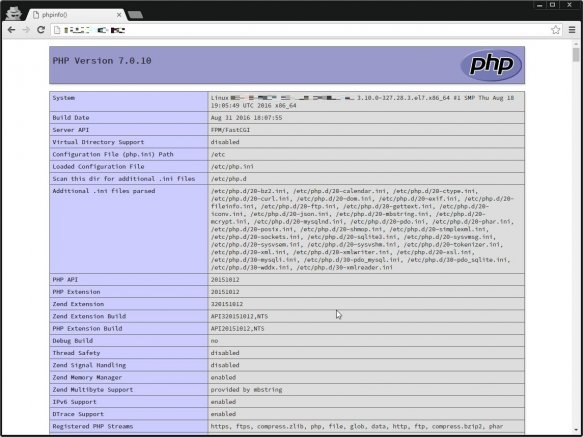
Task: Click 'Zend Memory Manager' label
Action: pyautogui.click(x=87, y=377)
